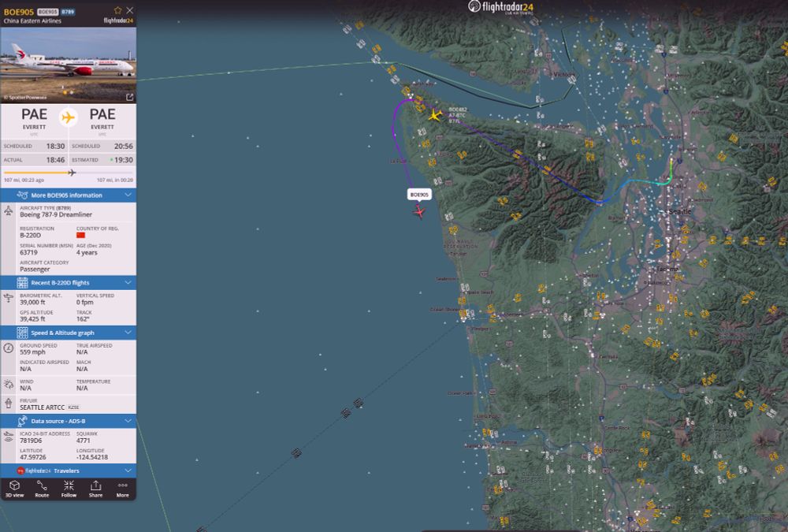Click the graph grid icon

23,333
